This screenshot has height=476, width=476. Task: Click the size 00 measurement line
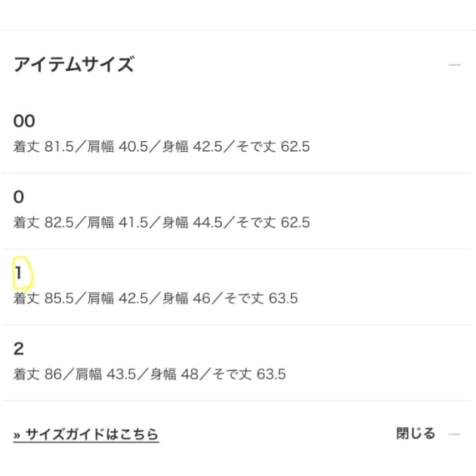161,147
